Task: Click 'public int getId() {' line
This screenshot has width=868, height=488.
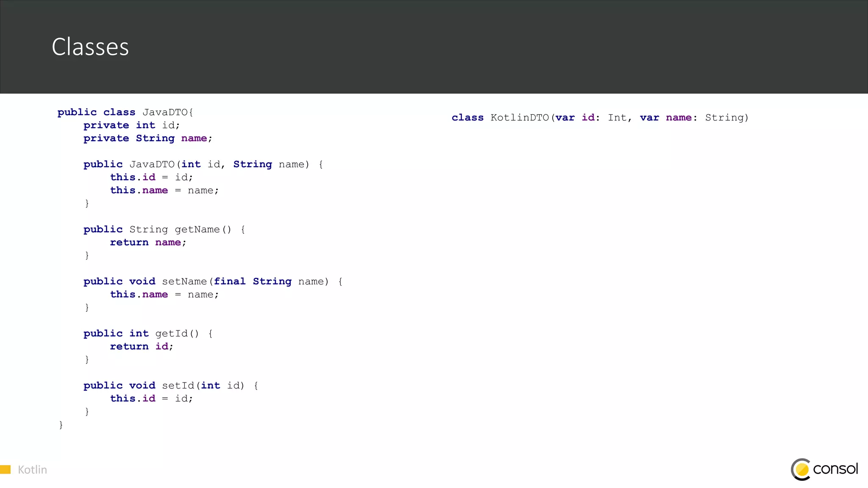Action: click(148, 334)
